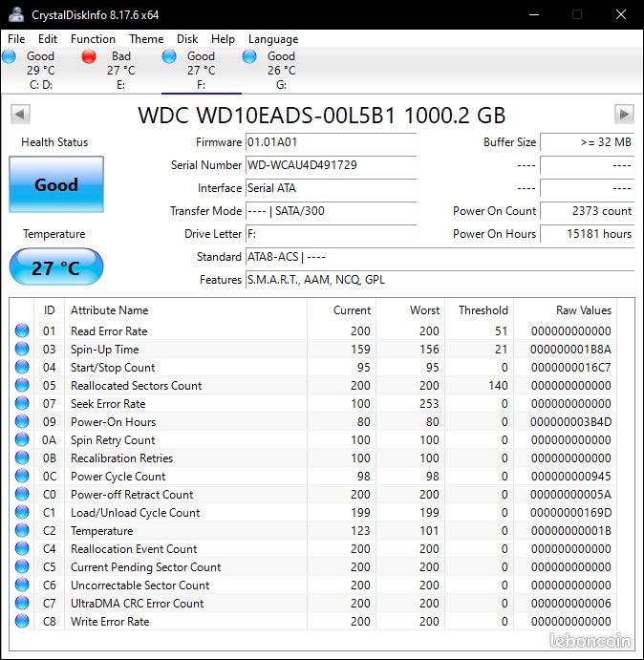Click status dot for Load/Unload Cycle Count
This screenshot has height=660, width=644.
coord(22,512)
